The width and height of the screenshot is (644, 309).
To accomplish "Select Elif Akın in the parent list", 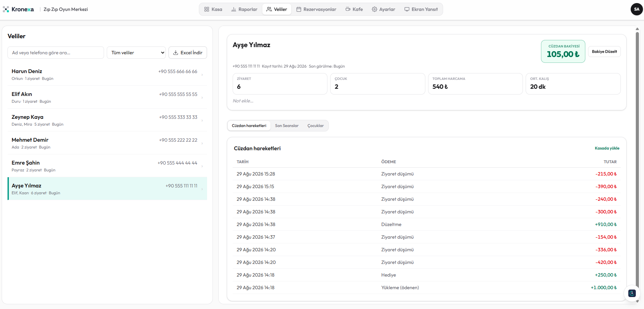I will (107, 97).
